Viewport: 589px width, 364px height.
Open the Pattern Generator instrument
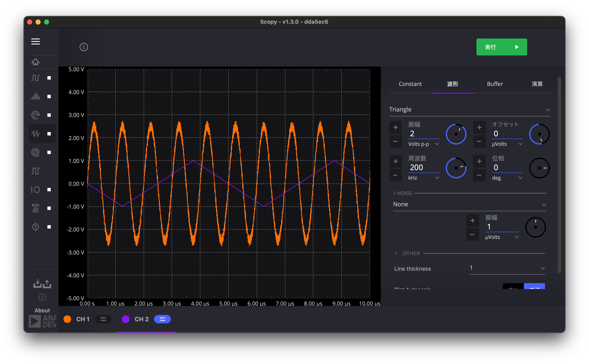35,171
